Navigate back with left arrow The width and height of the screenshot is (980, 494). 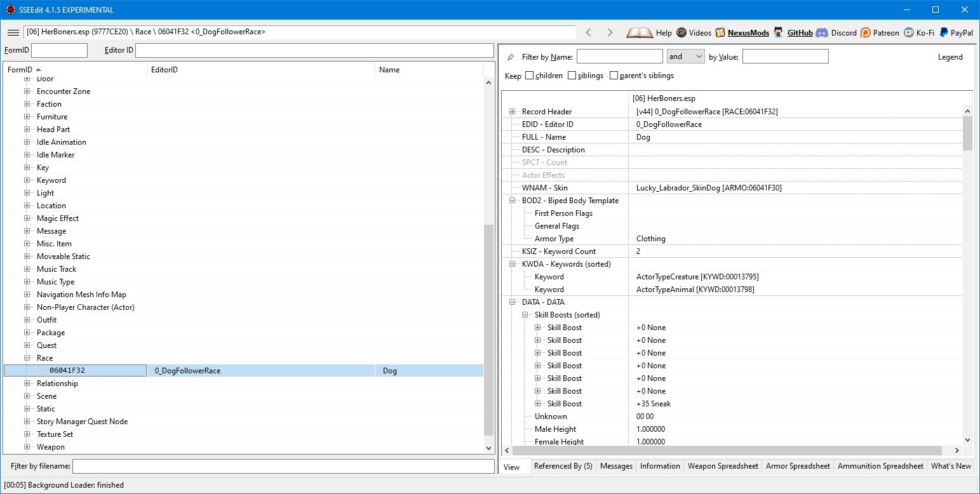(589, 32)
